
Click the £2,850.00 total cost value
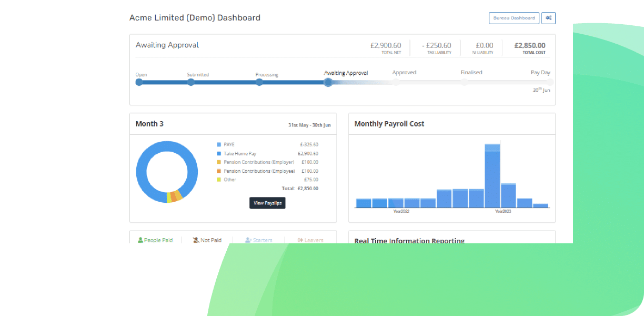coord(530,45)
